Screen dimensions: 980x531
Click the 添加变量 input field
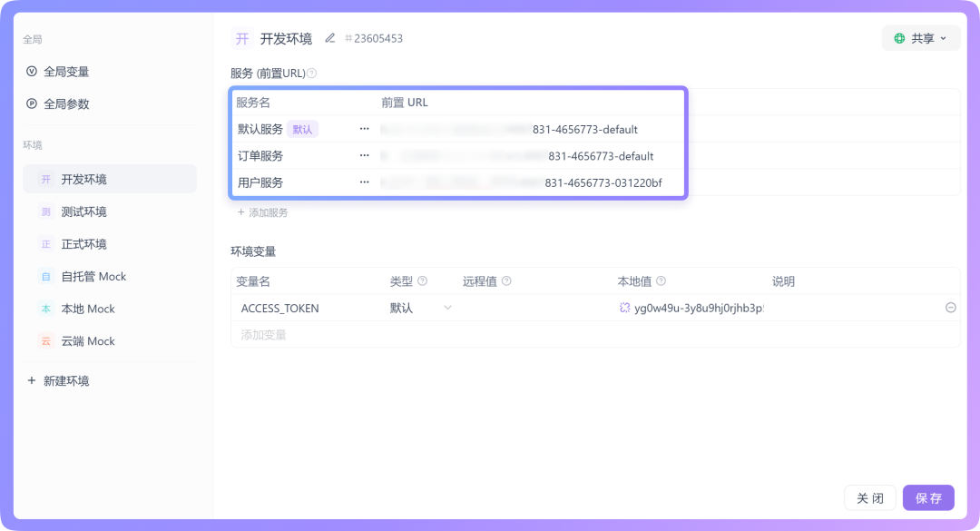tap(290, 335)
